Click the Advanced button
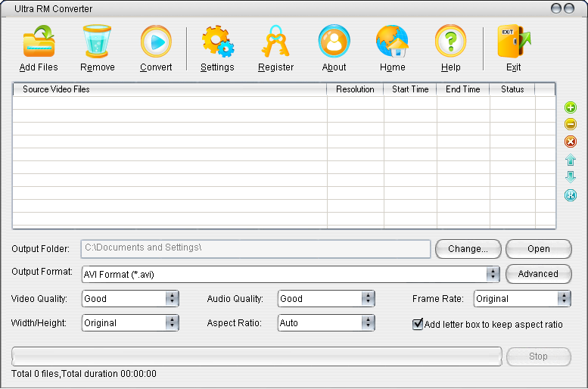Image resolution: width=588 pixels, height=389 pixels. (x=539, y=274)
